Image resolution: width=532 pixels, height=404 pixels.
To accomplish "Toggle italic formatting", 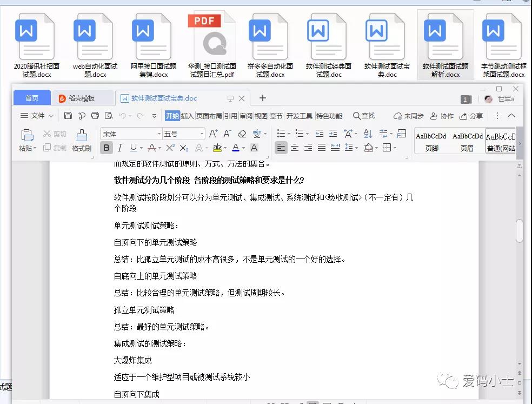I will click(119, 148).
